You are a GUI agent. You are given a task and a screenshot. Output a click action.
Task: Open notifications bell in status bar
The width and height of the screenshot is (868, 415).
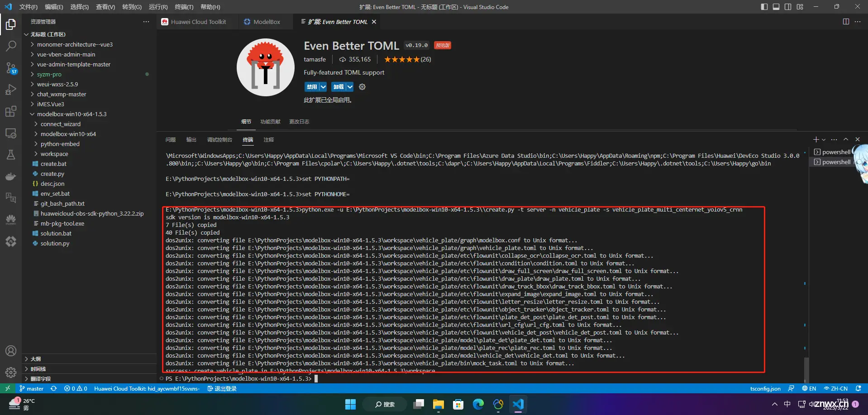(x=858, y=388)
